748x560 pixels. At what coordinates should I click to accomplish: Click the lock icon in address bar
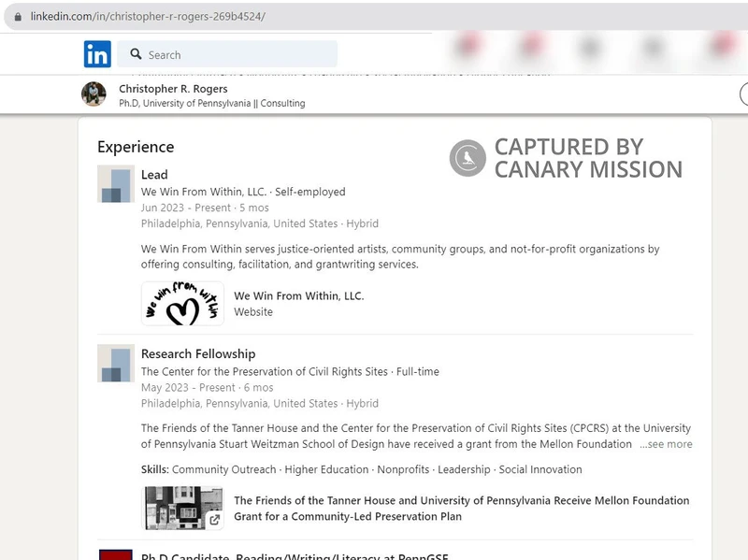(x=18, y=17)
